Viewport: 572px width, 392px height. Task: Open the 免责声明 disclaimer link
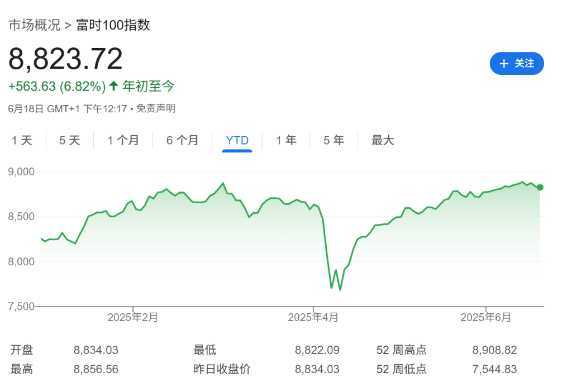(x=156, y=108)
